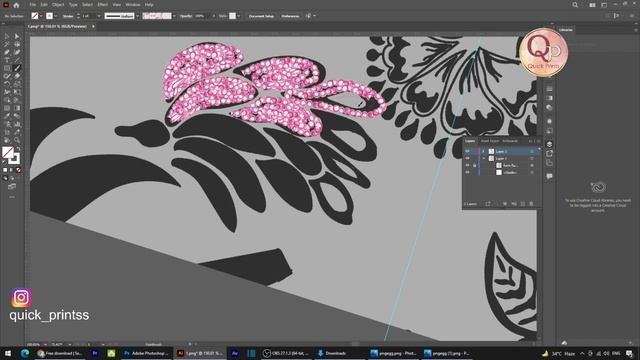Open the Effect menu
640x360 pixels.
pos(102,5)
